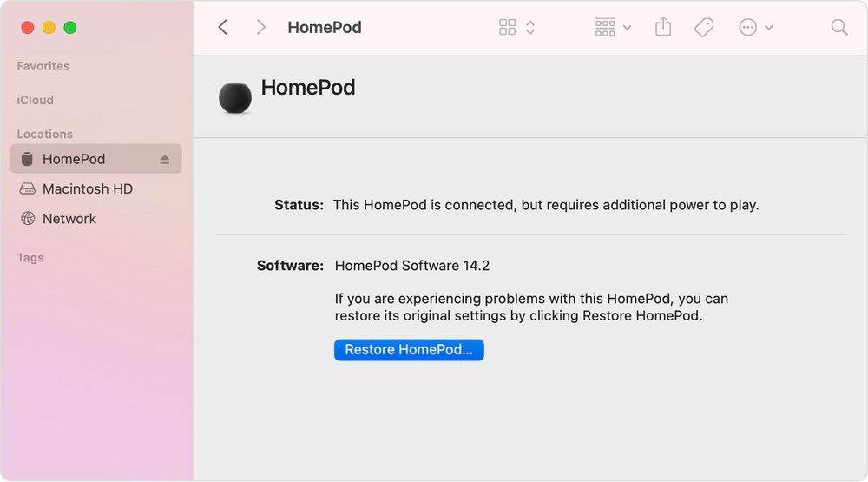The image size is (868, 482).
Task: Eject the HomePod from sidebar
Action: point(165,160)
